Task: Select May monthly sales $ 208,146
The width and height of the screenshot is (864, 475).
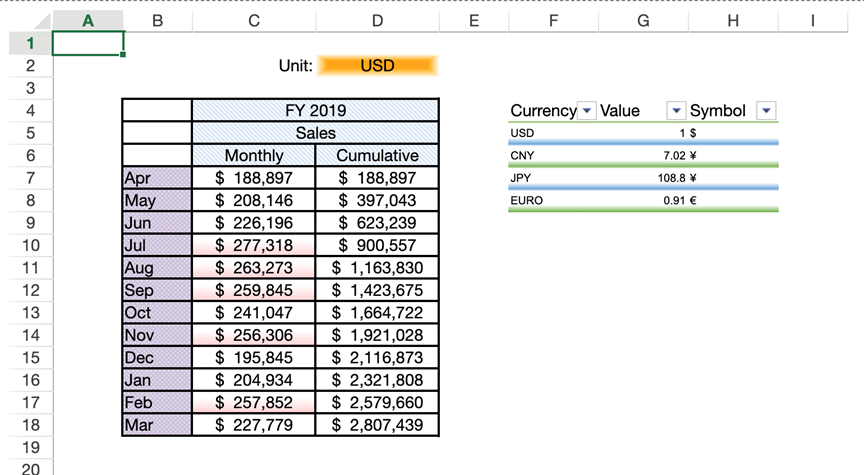Action: point(253,201)
